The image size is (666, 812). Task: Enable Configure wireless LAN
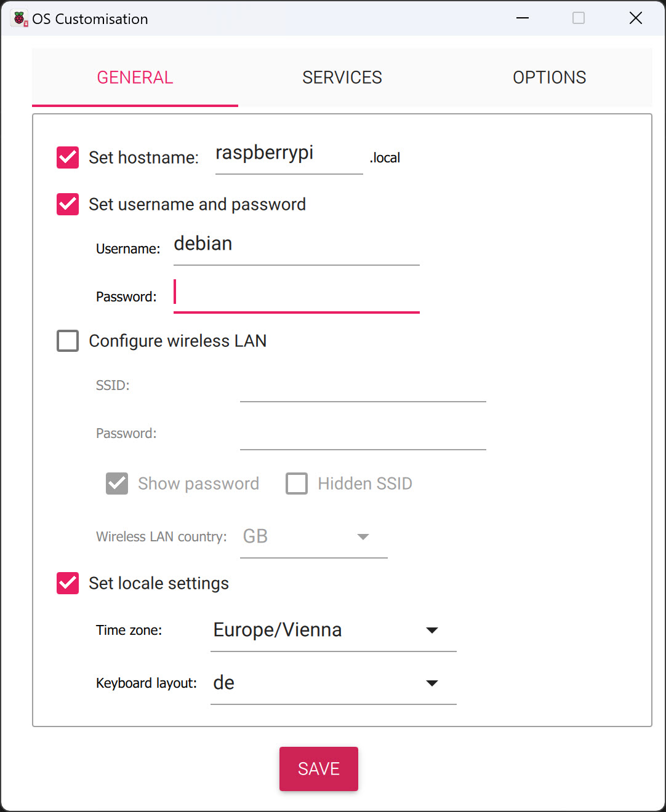pyautogui.click(x=67, y=341)
